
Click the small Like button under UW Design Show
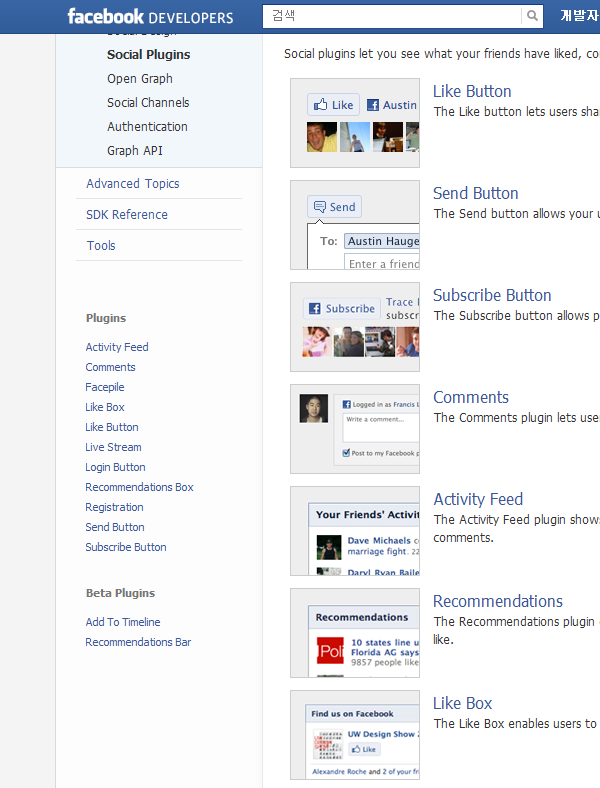point(365,749)
